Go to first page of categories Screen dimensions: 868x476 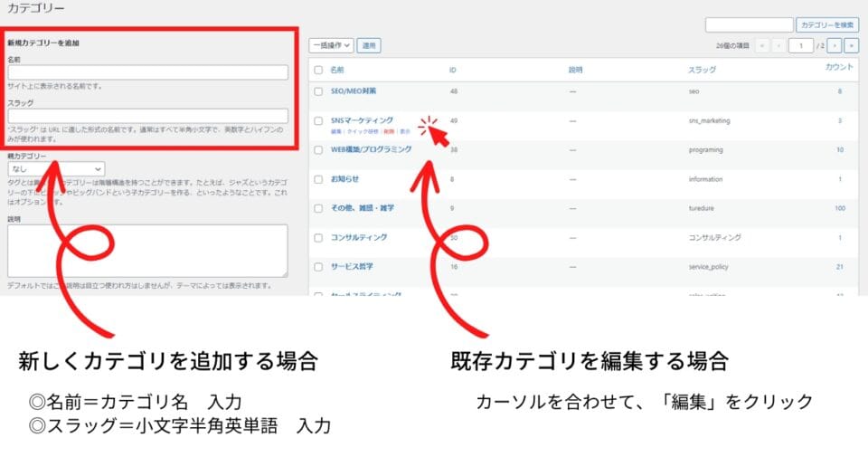click(x=762, y=45)
